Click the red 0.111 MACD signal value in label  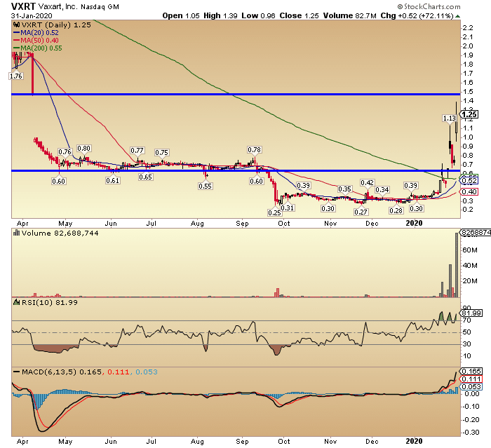click(x=118, y=372)
